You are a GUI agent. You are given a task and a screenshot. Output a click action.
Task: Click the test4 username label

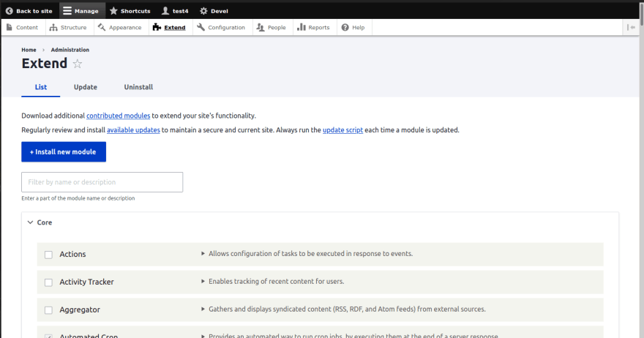(180, 11)
